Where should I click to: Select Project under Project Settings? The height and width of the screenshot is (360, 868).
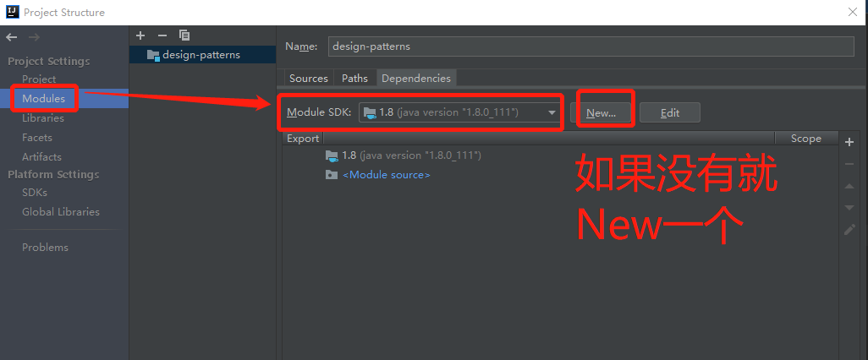(39, 79)
